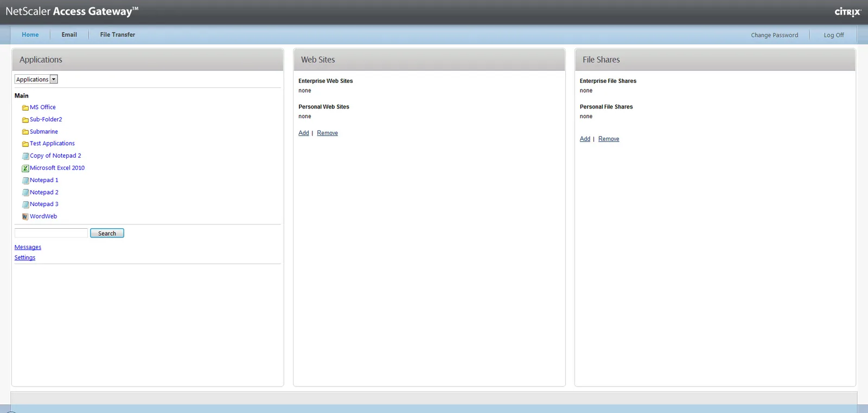868x413 pixels.
Task: Click the Enterprise File Shares heading
Action: pyautogui.click(x=608, y=81)
